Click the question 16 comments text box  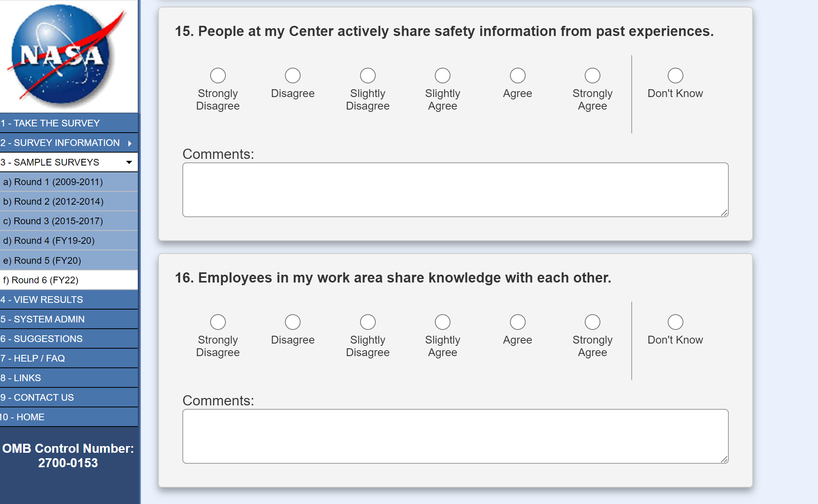coord(455,436)
